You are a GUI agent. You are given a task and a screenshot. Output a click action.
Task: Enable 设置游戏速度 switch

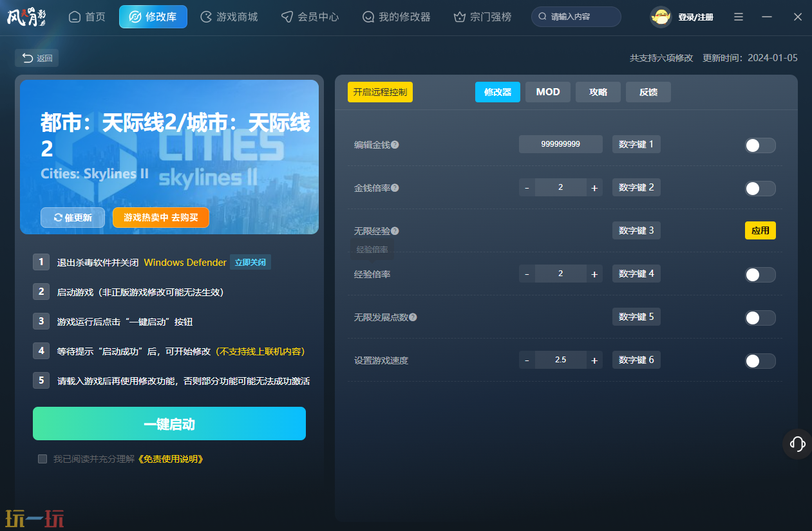tap(760, 361)
